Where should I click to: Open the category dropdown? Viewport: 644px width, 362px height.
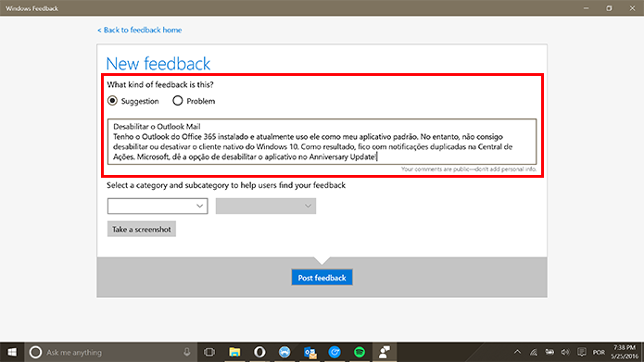point(158,206)
